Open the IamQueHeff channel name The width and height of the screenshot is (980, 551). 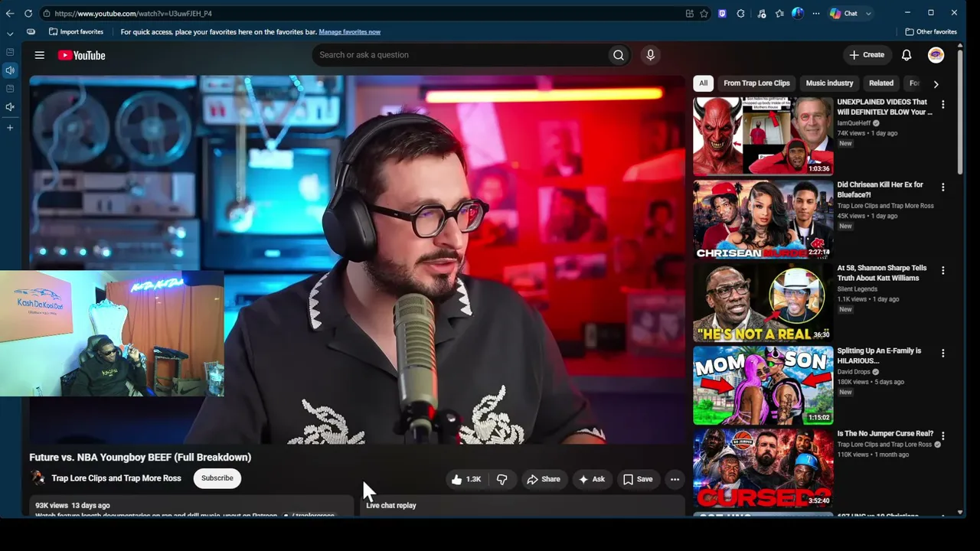[x=854, y=123]
